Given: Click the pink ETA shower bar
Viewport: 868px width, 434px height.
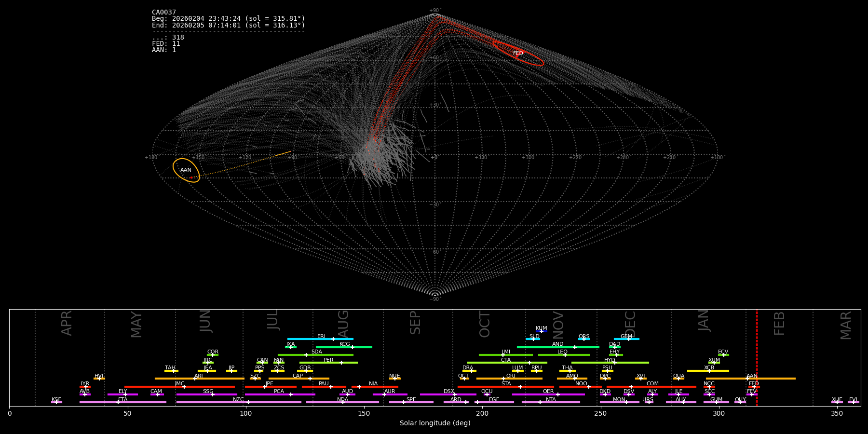Looking at the screenshot, I should coord(123,402).
